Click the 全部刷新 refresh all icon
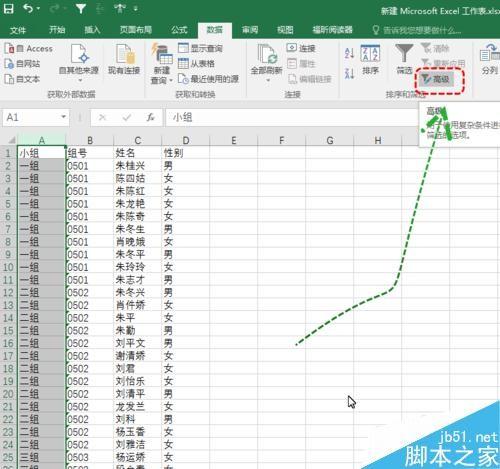The image size is (500, 469). (267, 62)
